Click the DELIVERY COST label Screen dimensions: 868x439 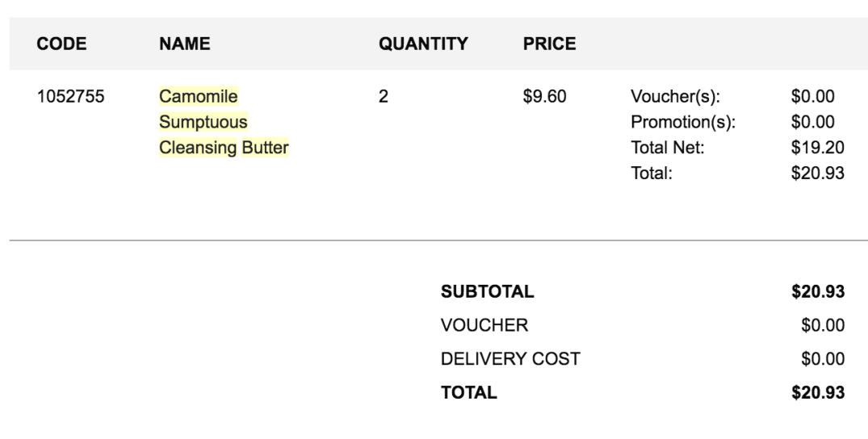[x=510, y=359]
